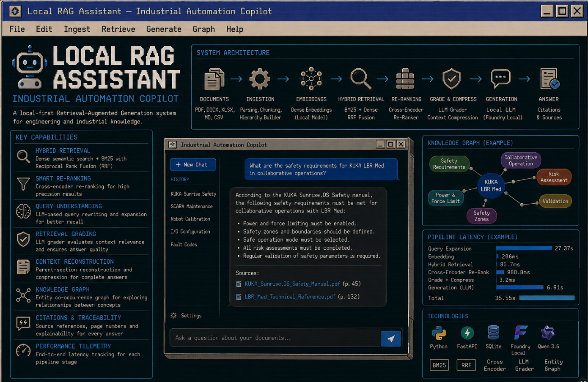
Task: Select the Validation graph node
Action: pos(555,202)
